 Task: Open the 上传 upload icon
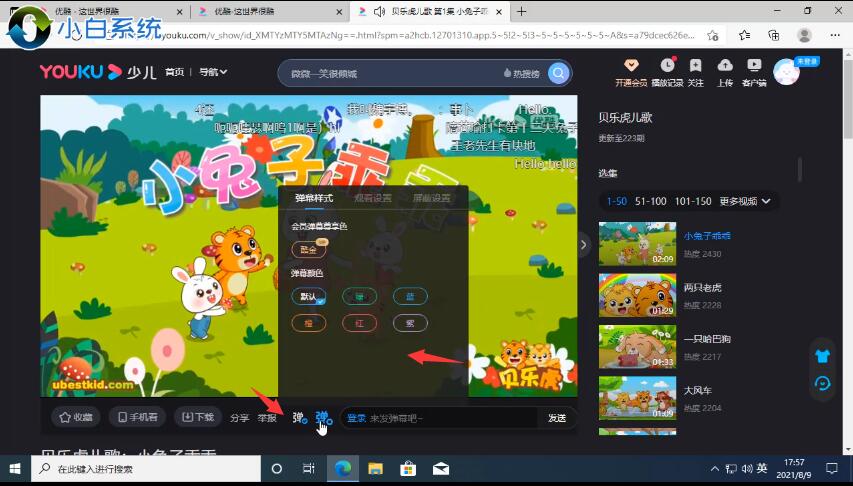(725, 73)
